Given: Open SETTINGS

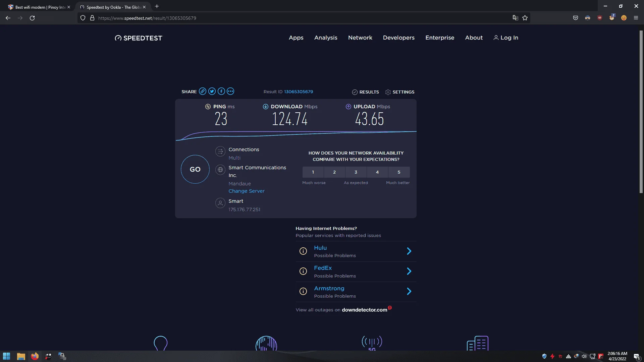Looking at the screenshot, I should click(400, 92).
